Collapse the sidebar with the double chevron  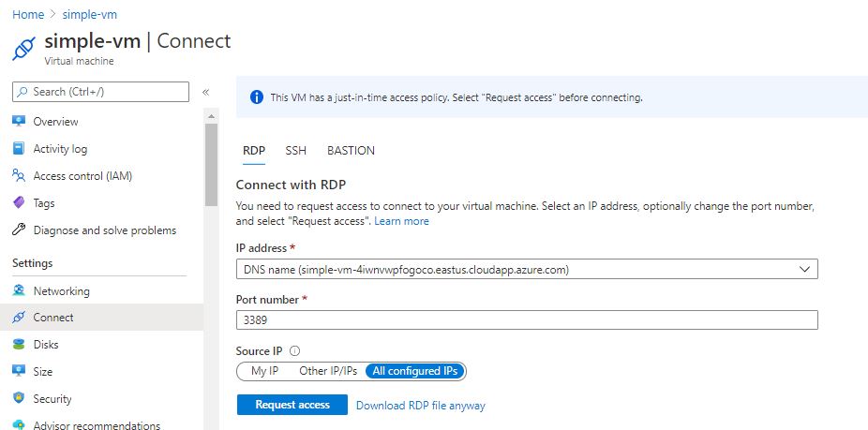[x=205, y=92]
